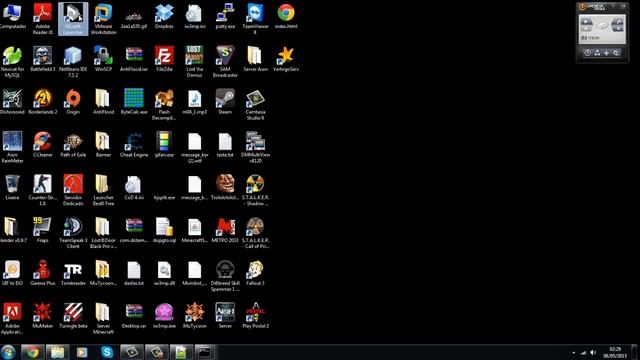Open the NetBeans IDE shortcut
640x360 pixels.
point(73,62)
